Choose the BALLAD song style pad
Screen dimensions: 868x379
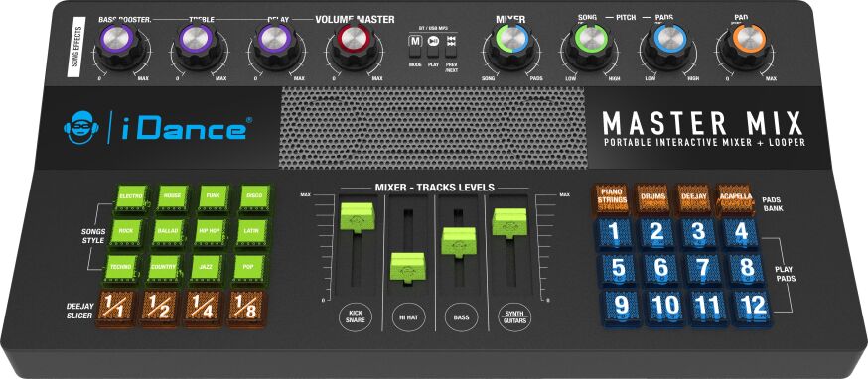tap(168, 232)
